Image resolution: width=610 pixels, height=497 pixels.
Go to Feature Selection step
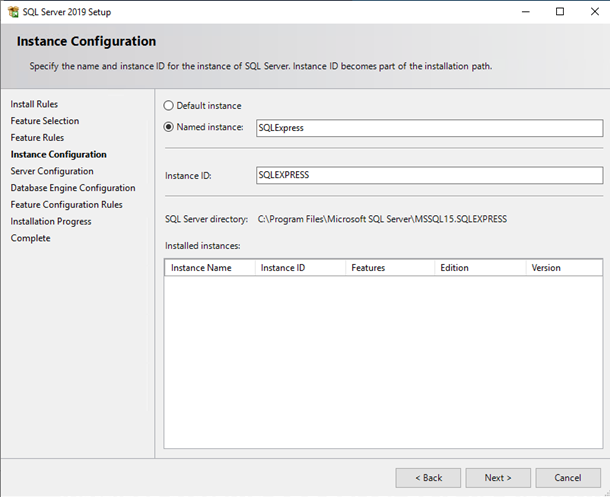45,121
